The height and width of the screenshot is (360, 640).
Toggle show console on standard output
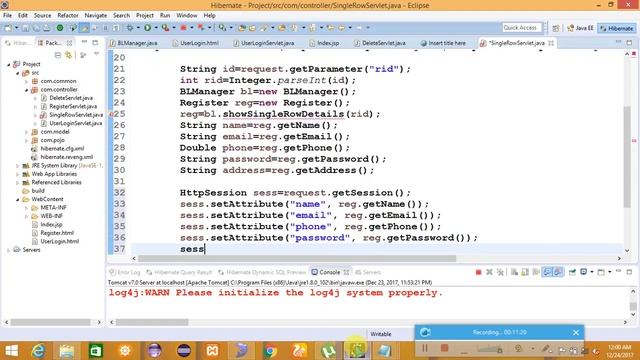click(547, 272)
